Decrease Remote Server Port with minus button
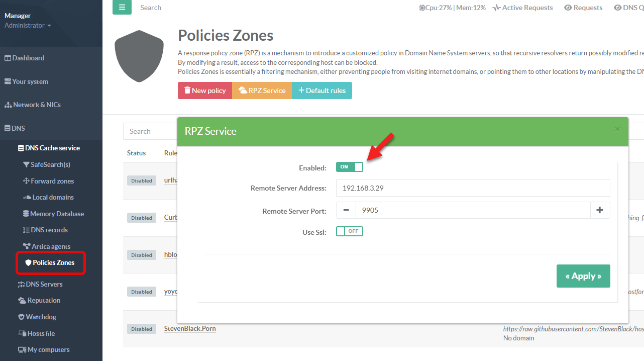644x361 pixels. (x=346, y=210)
